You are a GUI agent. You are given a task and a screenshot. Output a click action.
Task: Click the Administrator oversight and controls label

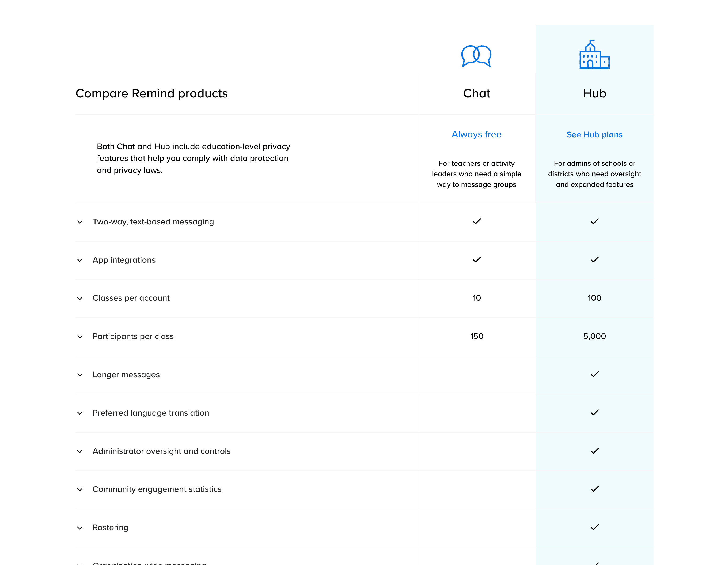(x=161, y=451)
